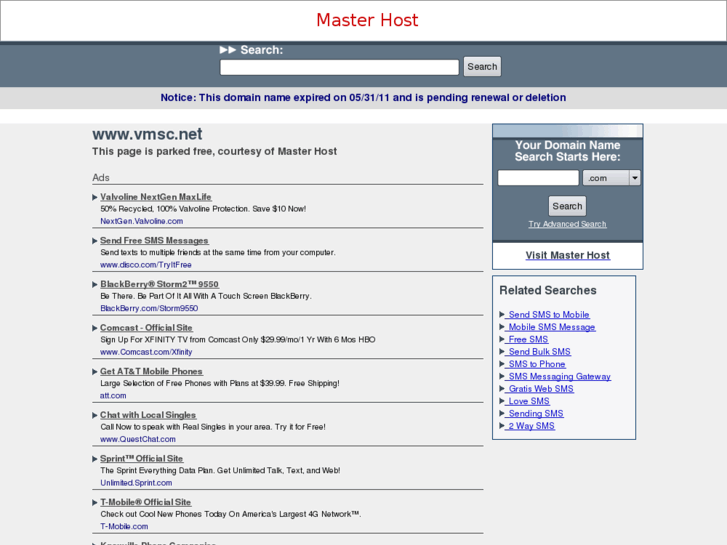Click the Ads section label

tap(101, 178)
